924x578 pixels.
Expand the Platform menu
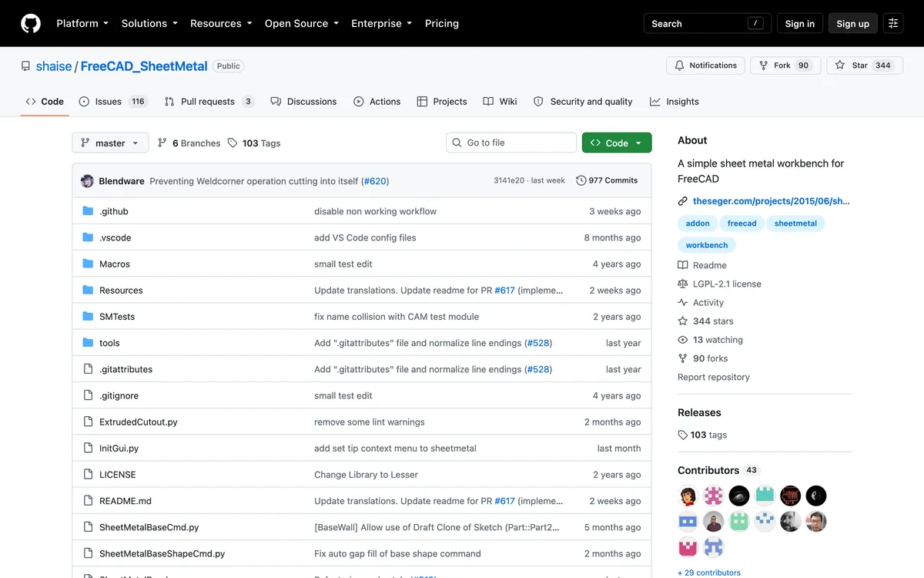82,23
